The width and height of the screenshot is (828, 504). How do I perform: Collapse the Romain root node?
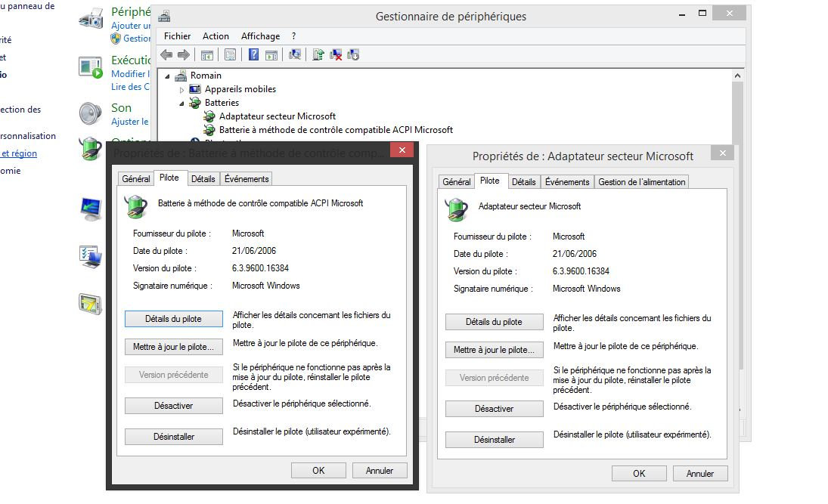pos(167,76)
